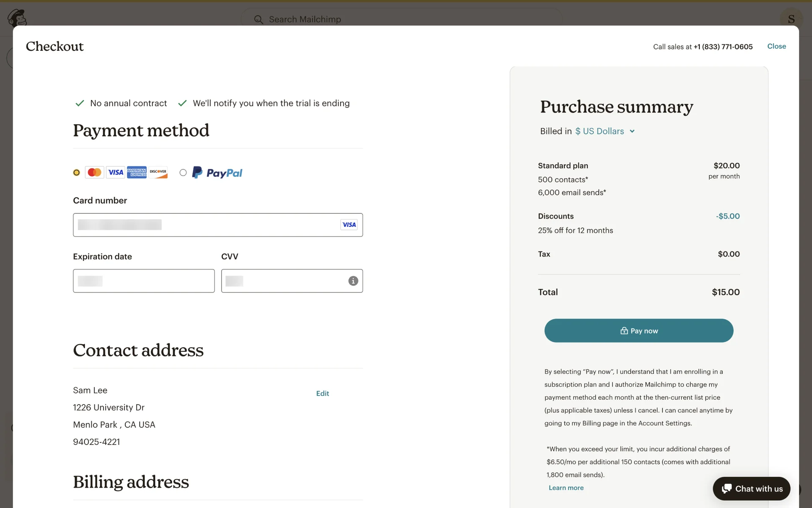Click the search magnifier icon

(258, 19)
